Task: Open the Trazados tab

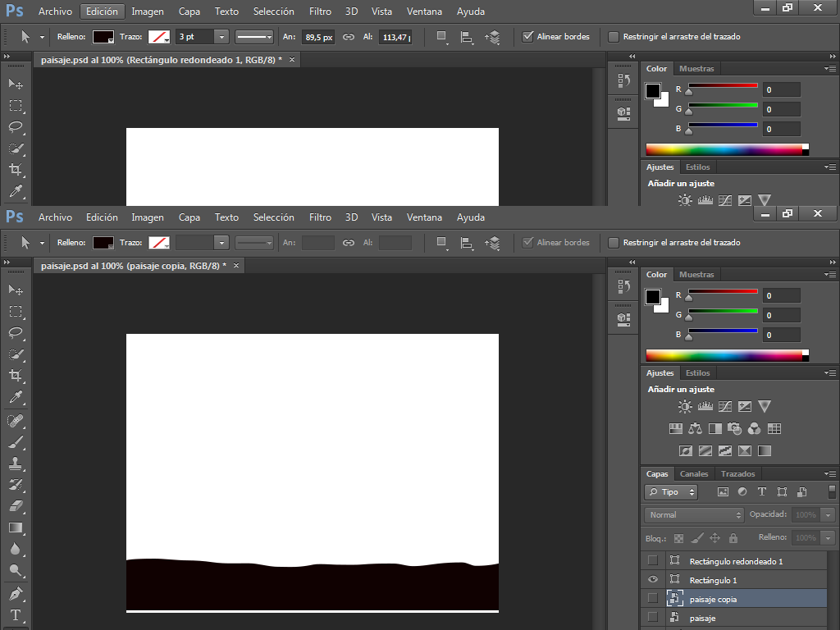Action: coord(737,473)
